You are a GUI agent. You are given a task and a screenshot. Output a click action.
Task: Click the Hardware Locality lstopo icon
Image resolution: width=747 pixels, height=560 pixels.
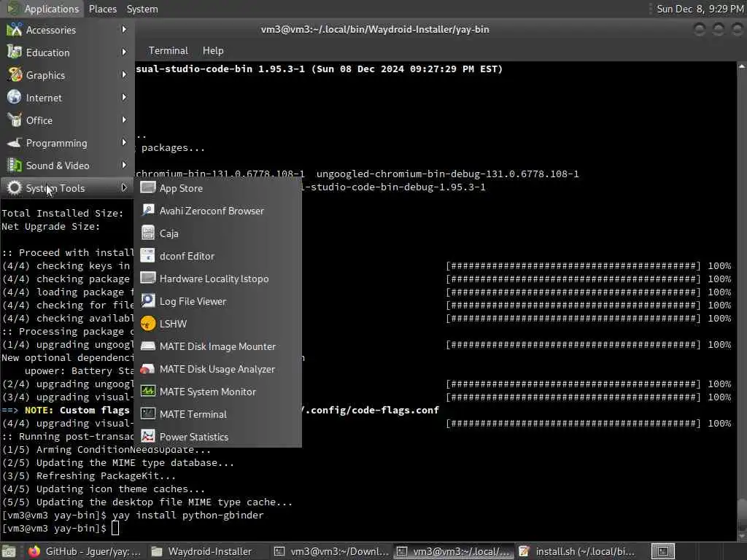coord(147,278)
